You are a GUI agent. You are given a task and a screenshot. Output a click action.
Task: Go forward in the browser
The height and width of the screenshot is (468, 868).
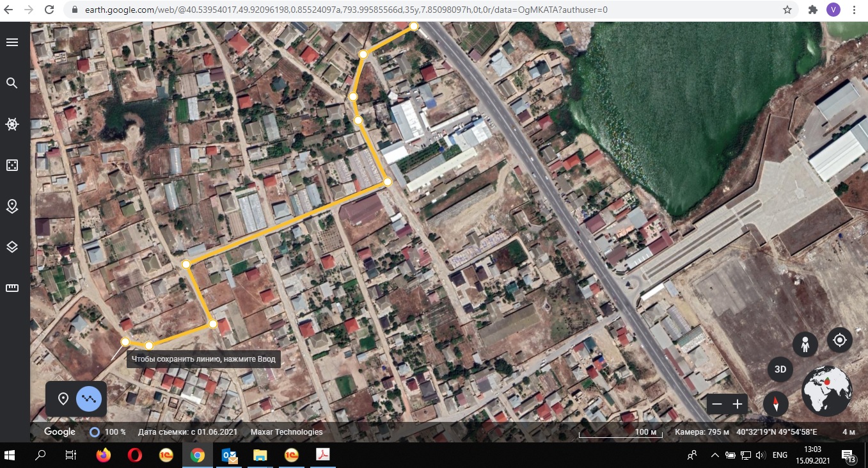pyautogui.click(x=29, y=10)
